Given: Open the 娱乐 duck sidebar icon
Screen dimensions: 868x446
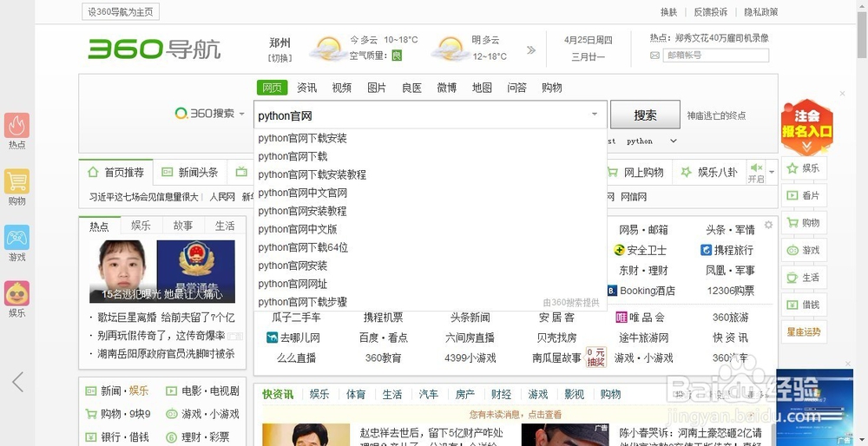Looking at the screenshot, I should point(16,294).
